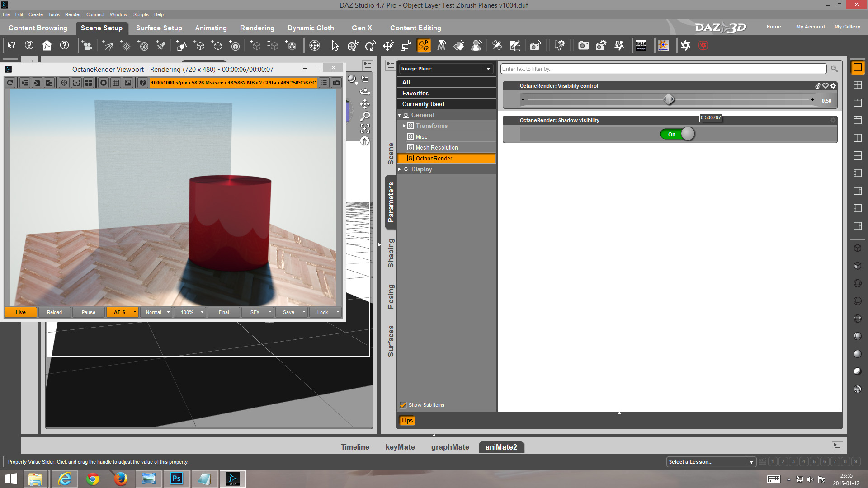This screenshot has width=868, height=488.
Task: Click the Octane viewport camera snapshot icon
Action: (336, 83)
